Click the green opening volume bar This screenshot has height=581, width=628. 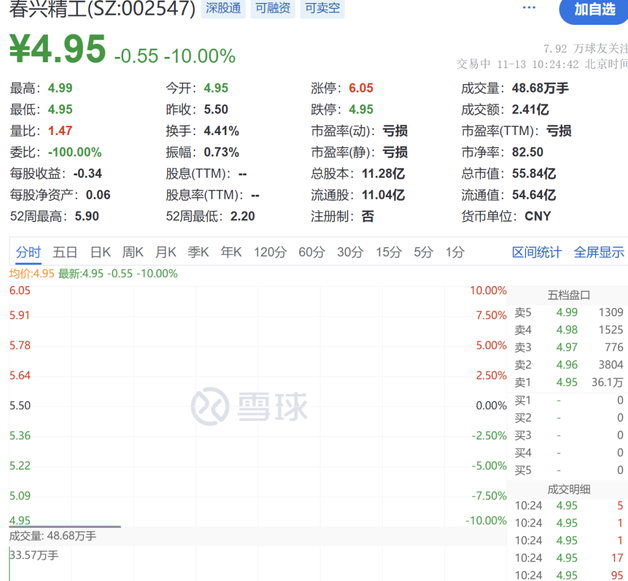click(10, 565)
